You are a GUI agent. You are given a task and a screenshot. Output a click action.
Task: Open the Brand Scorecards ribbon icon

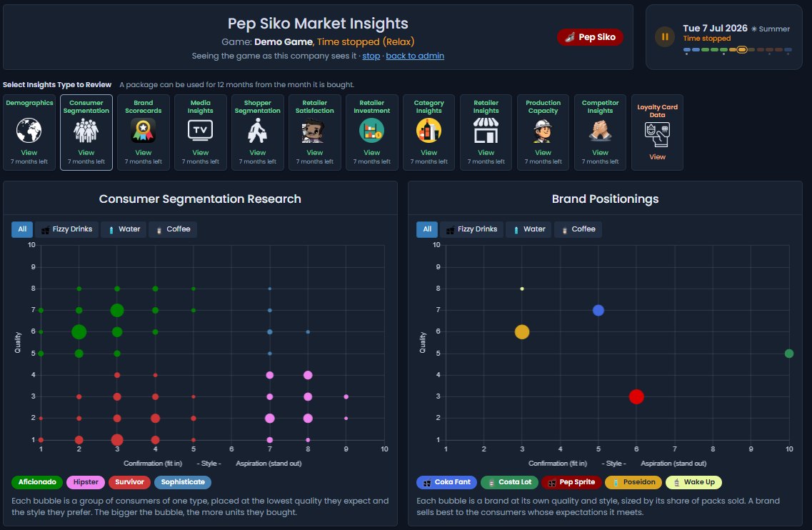[x=143, y=131]
